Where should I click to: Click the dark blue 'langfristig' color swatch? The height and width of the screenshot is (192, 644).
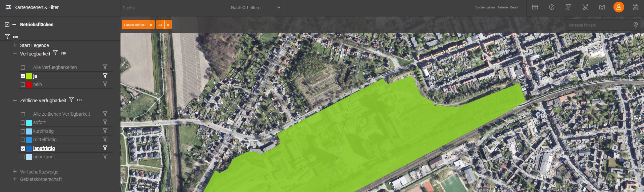[29, 148]
